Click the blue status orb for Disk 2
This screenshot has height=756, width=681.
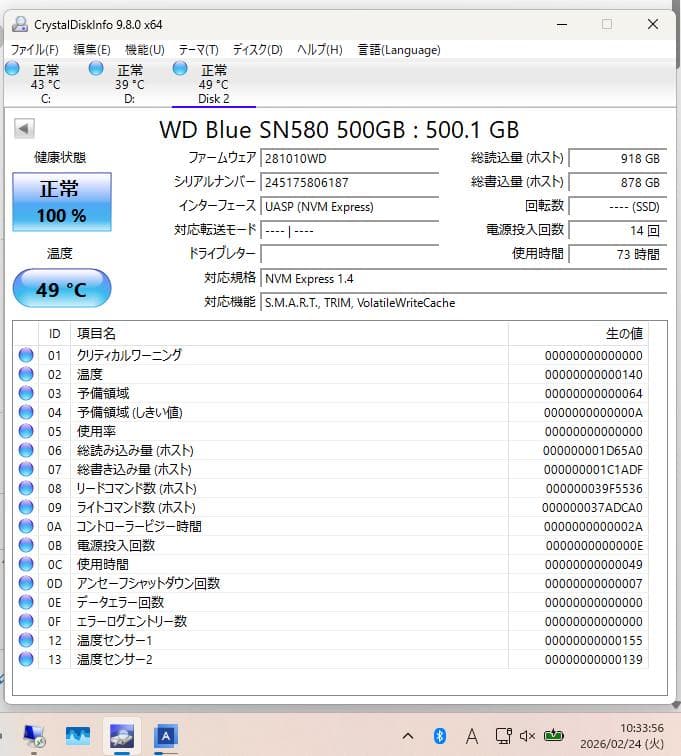pyautogui.click(x=180, y=68)
